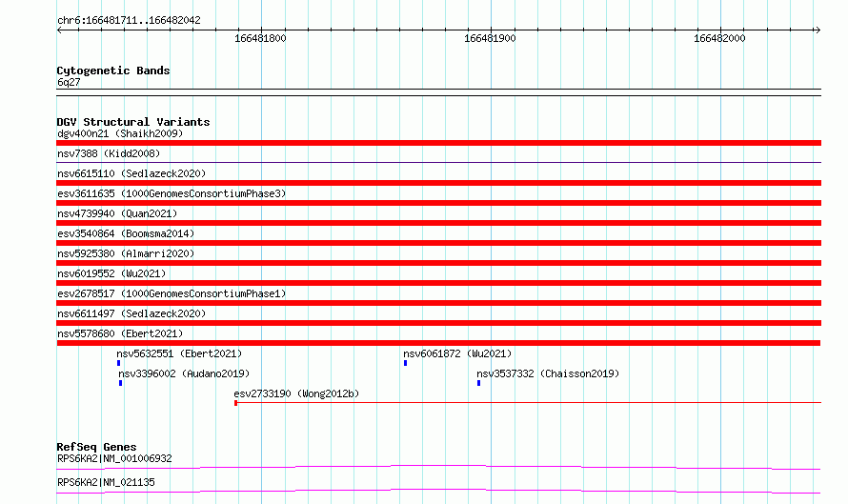Viewport: 848px width, 504px height.
Task: Click the thin purple line of nsv7388
Action: [x=438, y=162]
